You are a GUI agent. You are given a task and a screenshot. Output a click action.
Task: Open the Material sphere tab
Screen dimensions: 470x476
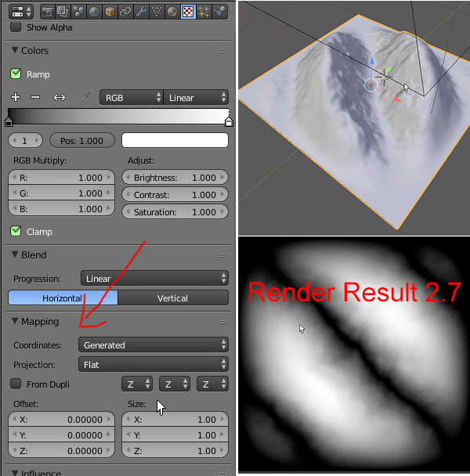coord(172,12)
